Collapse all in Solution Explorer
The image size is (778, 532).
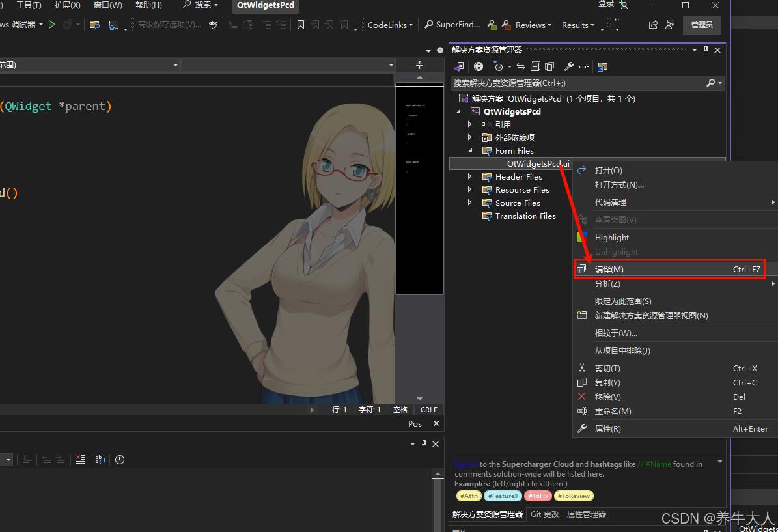coord(535,66)
